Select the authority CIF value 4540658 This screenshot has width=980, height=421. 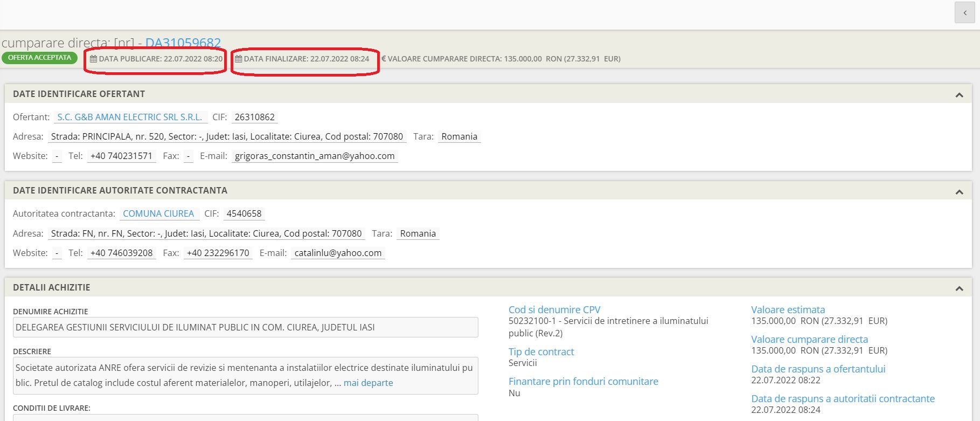coord(244,213)
